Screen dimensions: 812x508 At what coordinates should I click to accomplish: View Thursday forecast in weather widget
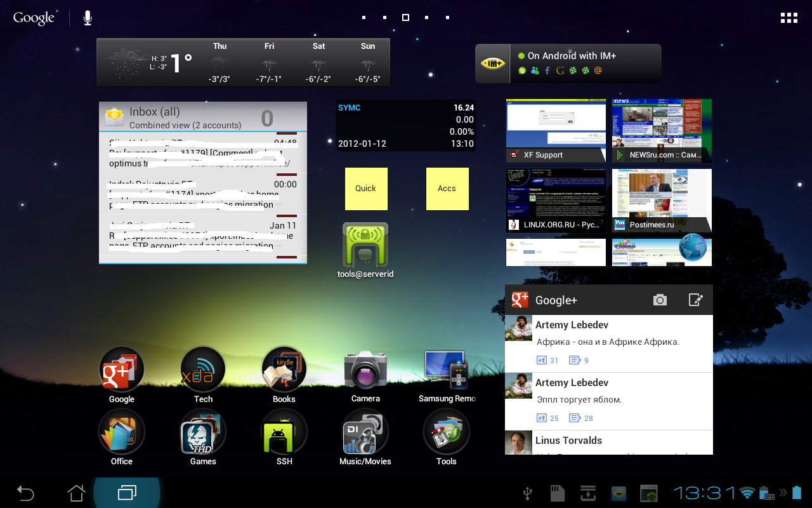point(219,62)
